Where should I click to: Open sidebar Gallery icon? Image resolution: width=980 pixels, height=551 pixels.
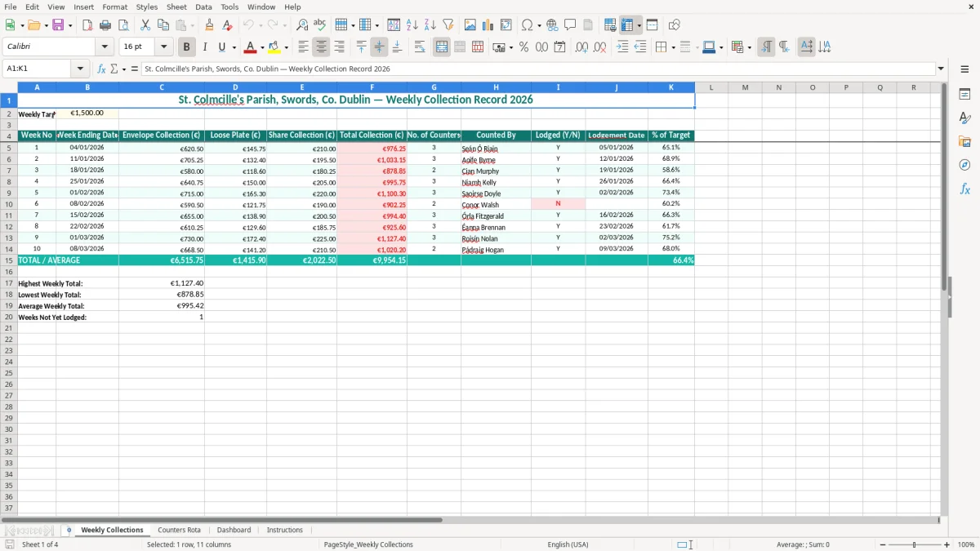964,142
